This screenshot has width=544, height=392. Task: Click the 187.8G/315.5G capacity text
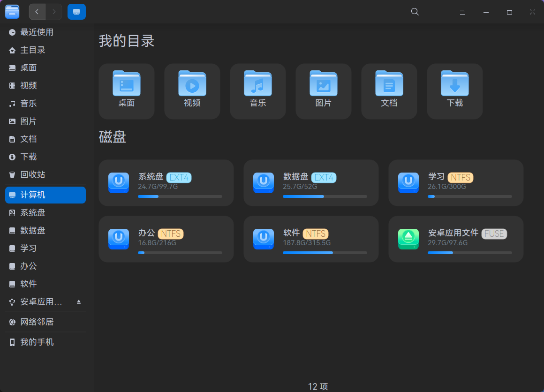(x=307, y=243)
